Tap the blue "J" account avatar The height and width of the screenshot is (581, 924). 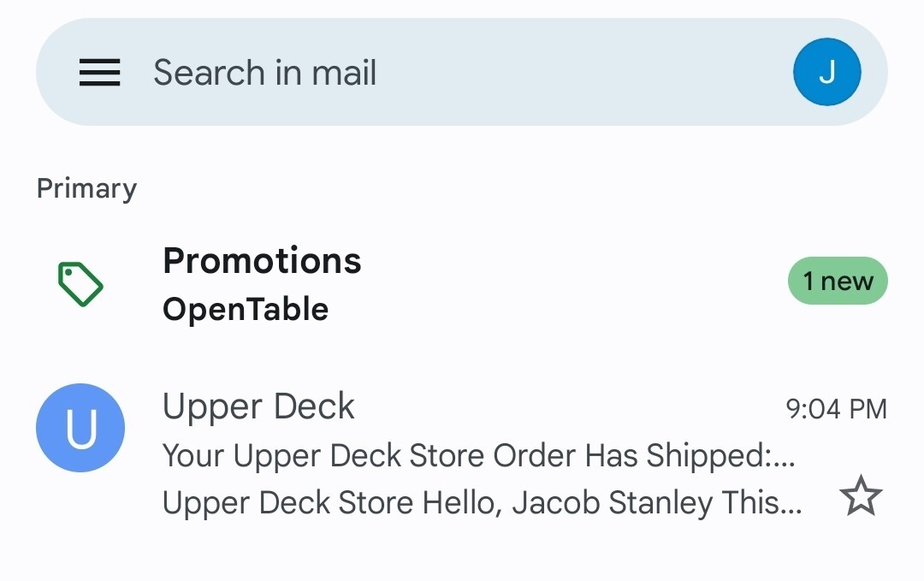[826, 73]
